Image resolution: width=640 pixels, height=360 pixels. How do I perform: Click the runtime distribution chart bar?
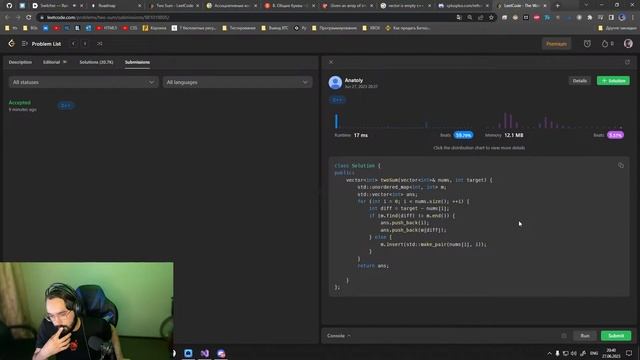(x=336, y=121)
